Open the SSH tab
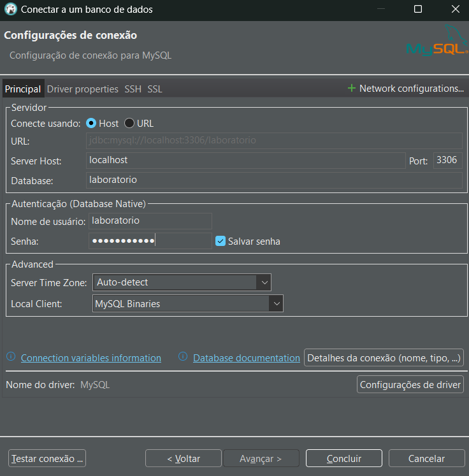The width and height of the screenshot is (469, 476). [x=133, y=89]
